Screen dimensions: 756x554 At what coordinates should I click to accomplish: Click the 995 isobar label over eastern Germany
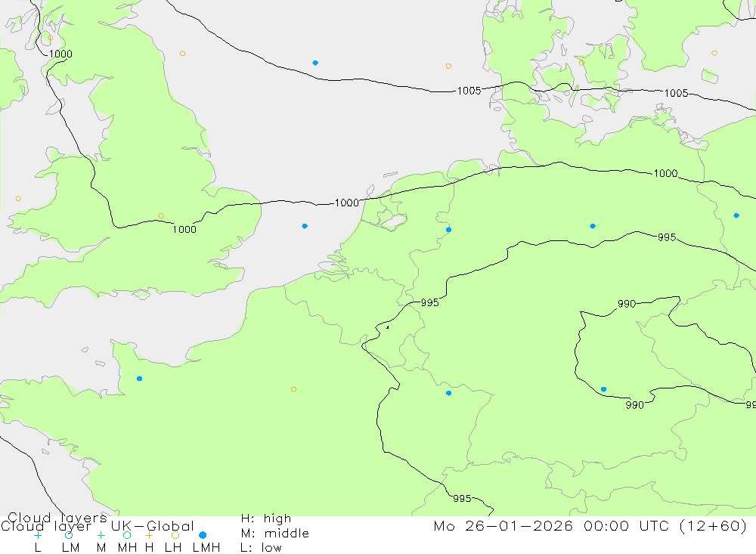click(667, 237)
